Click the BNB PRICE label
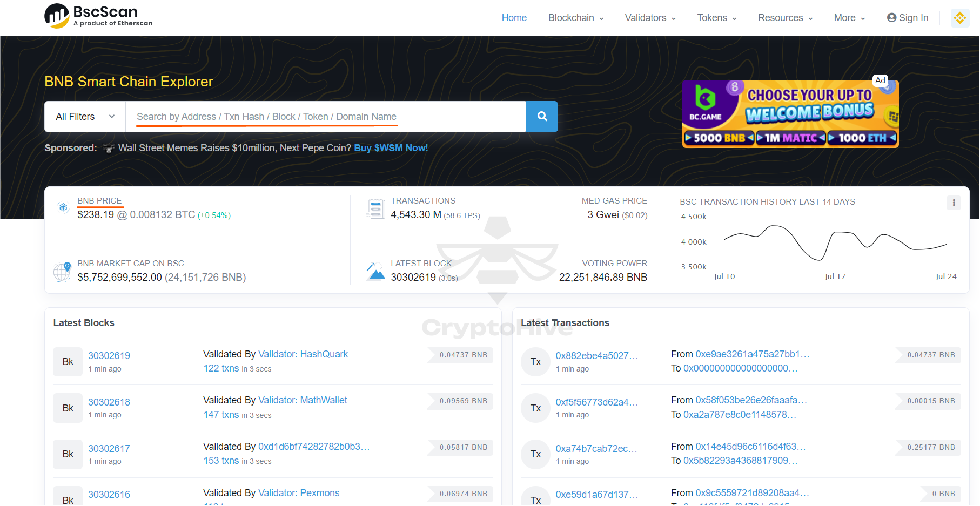980x506 pixels. 99,200
